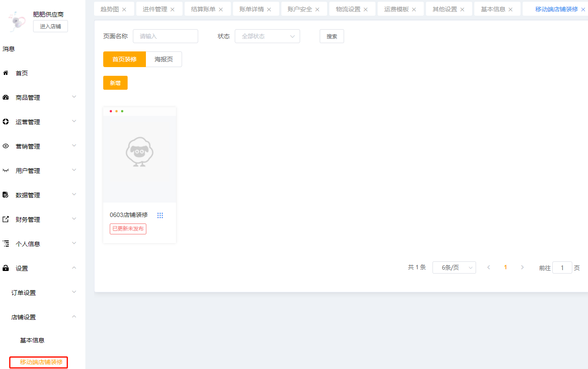
Task: Click the grid menu icon beside 0603店铺装修
Action: tap(160, 215)
